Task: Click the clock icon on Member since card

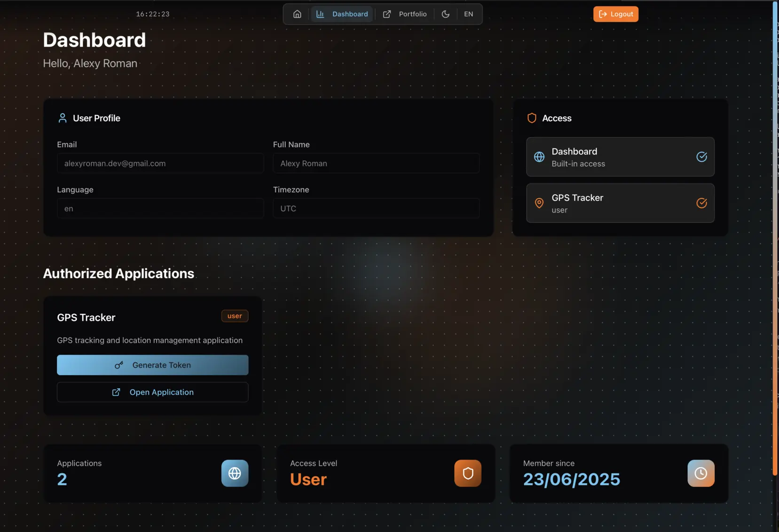Action: [700, 473]
